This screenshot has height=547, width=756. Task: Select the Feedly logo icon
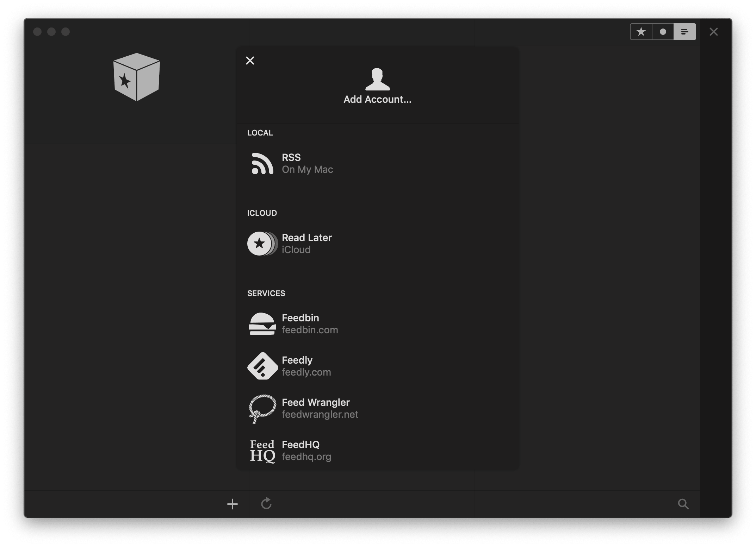pos(262,366)
